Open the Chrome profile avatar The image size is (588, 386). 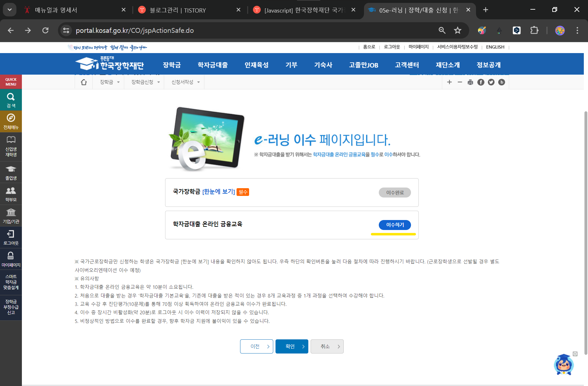click(560, 30)
